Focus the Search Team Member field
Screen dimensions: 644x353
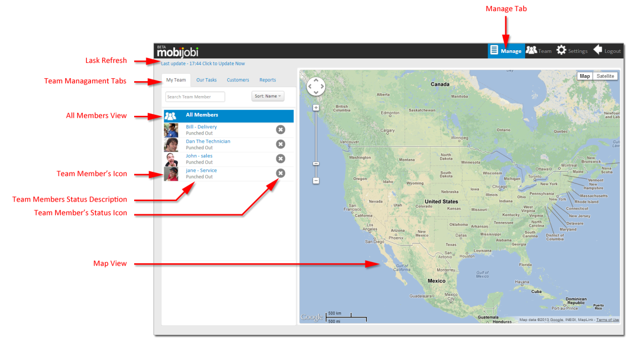(x=195, y=97)
